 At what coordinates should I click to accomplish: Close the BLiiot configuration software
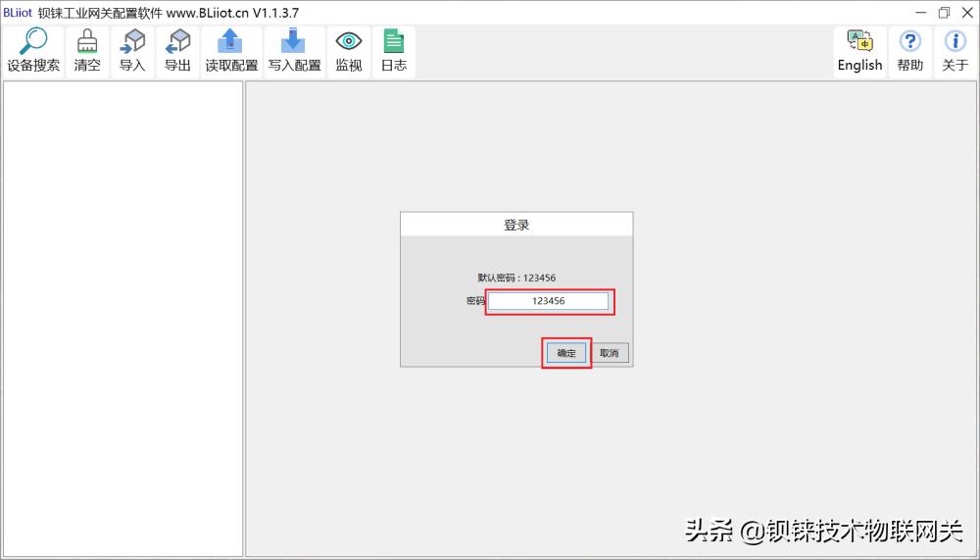pos(967,13)
